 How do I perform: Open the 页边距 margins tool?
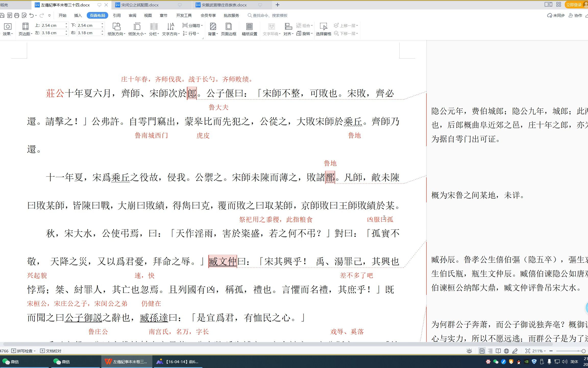(25, 29)
